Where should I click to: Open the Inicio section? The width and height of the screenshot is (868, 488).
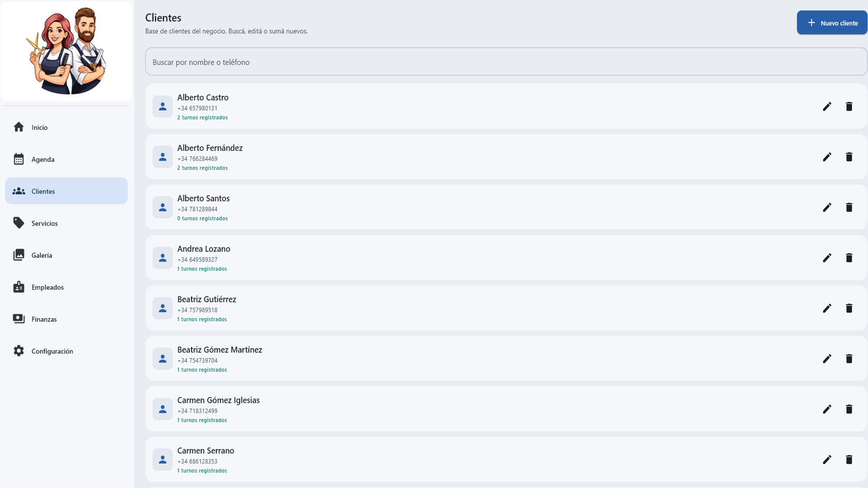[x=39, y=127]
